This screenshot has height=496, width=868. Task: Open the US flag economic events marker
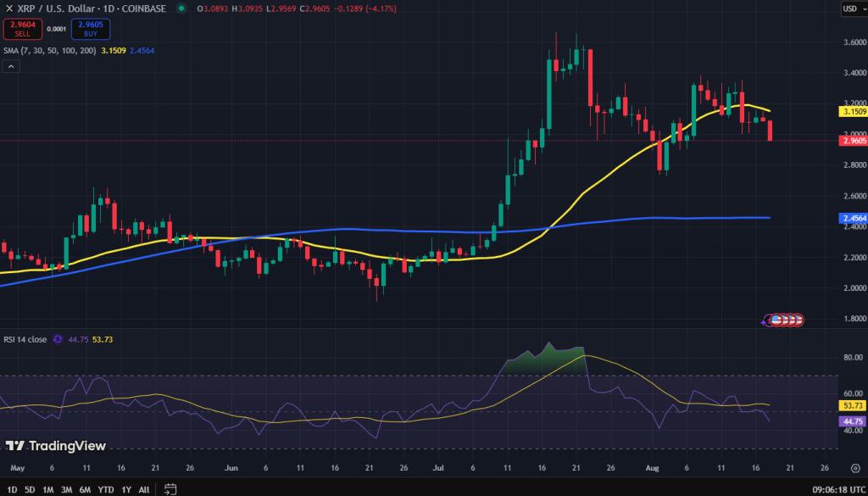click(x=776, y=320)
